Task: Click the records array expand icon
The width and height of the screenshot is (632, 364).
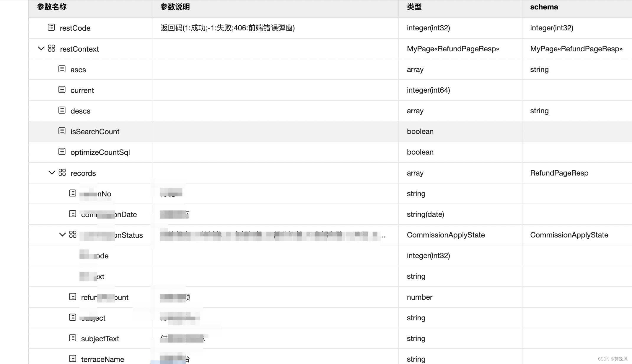Action: [51, 173]
